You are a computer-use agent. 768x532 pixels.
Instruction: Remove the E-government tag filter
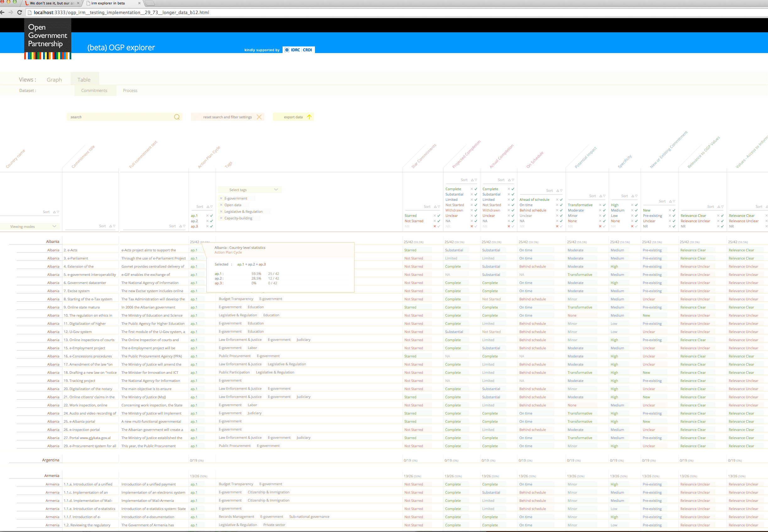[x=221, y=198]
